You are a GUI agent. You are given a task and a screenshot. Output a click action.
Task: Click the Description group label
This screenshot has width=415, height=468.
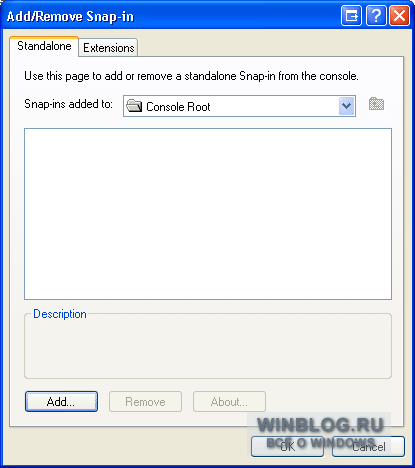(x=60, y=314)
